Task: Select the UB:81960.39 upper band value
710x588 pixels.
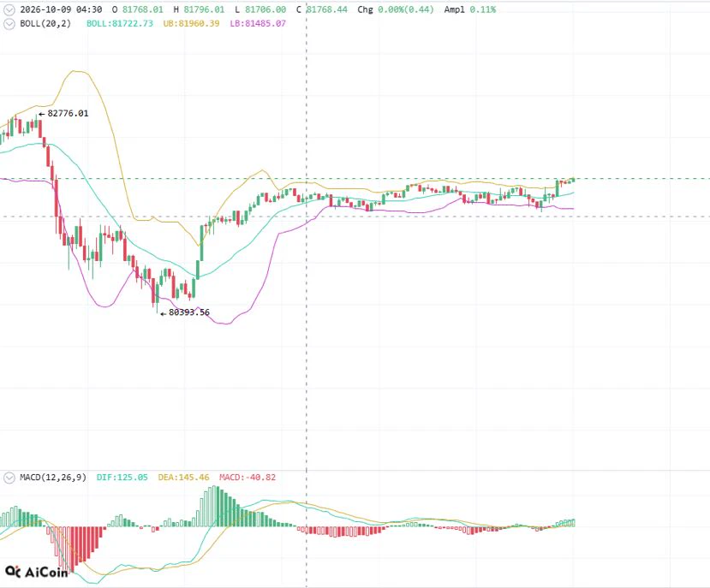Action: coord(192,24)
